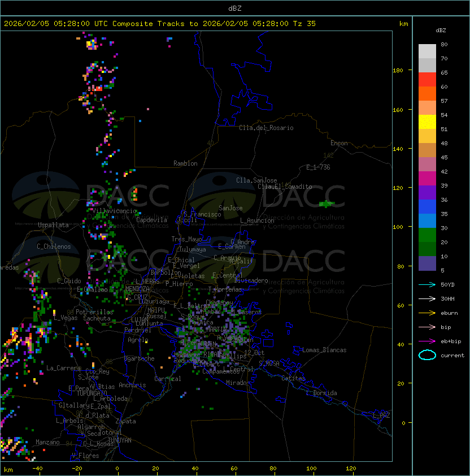Click the dBZ title at top
470x476 pixels.
[234, 8]
